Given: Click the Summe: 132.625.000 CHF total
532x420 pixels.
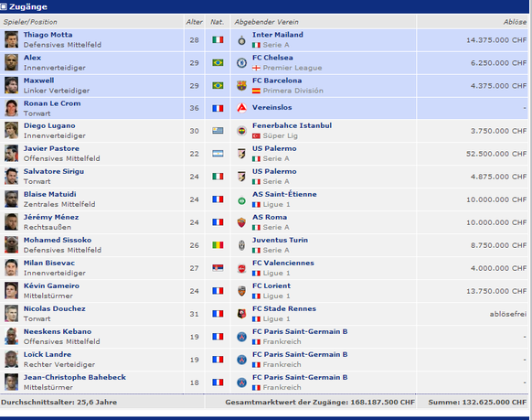Looking at the screenshot, I should click(477, 402).
